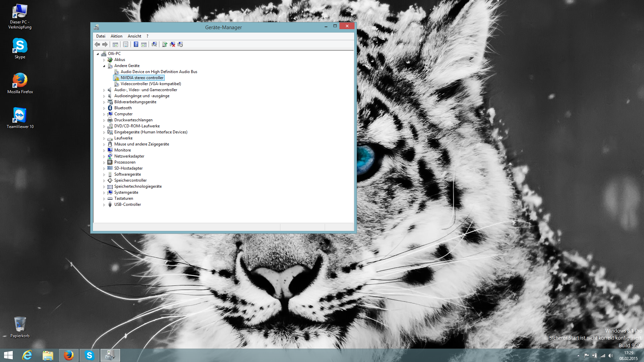This screenshot has height=362, width=644.
Task: Collapse the Andere Geräte category
Action: pyautogui.click(x=104, y=66)
